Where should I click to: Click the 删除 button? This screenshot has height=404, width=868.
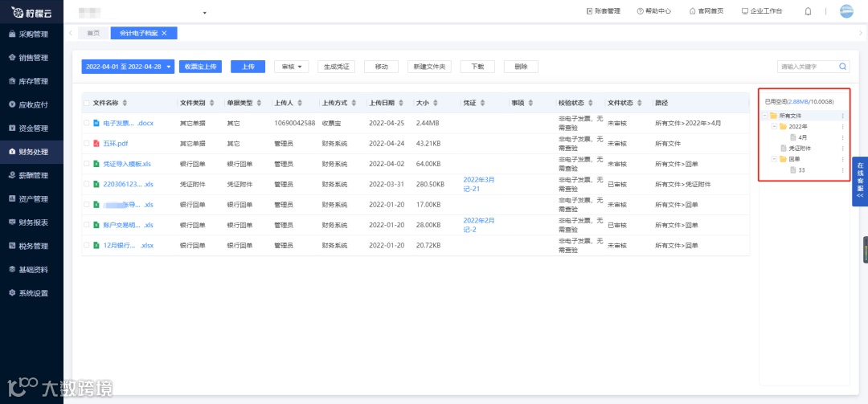pyautogui.click(x=521, y=67)
